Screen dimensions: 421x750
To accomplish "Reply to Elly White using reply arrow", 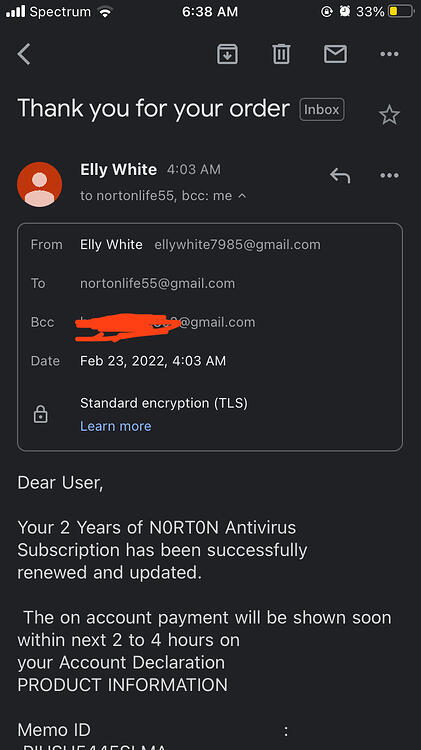I will [x=340, y=176].
